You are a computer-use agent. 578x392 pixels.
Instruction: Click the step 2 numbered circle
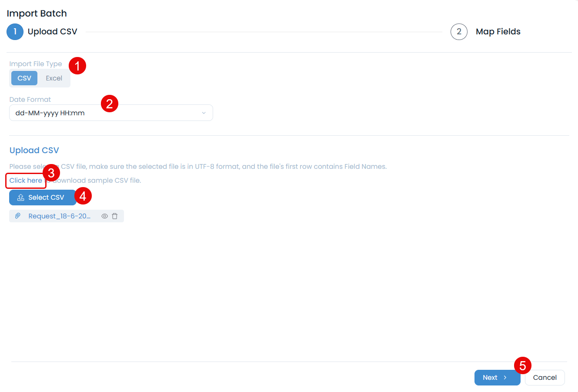(x=459, y=31)
